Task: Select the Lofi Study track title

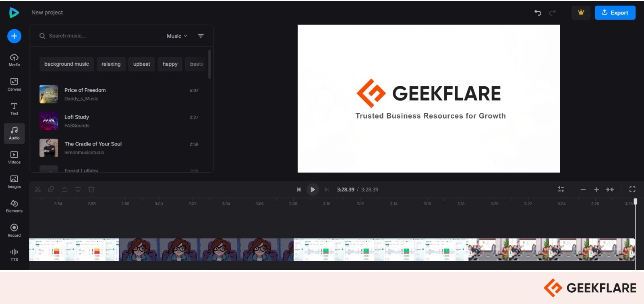Action: point(77,117)
